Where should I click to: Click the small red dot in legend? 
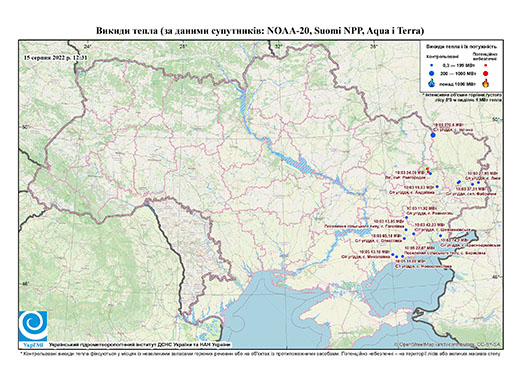click(485, 66)
